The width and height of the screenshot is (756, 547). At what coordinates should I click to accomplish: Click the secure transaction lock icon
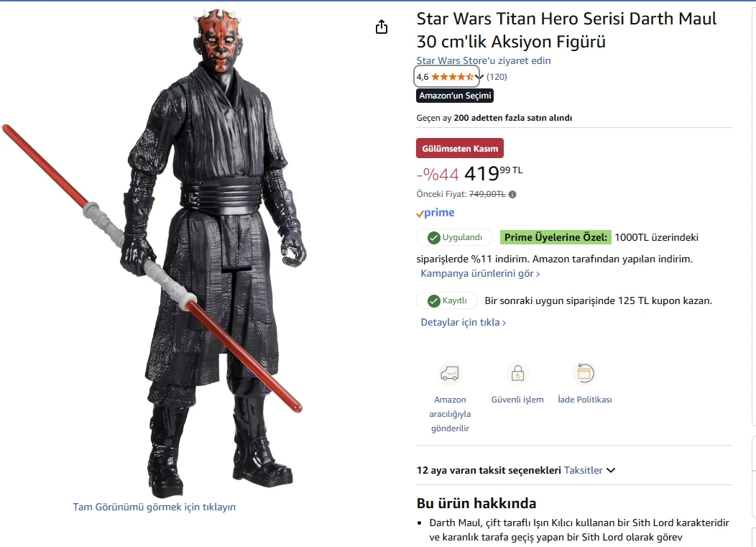[517, 373]
